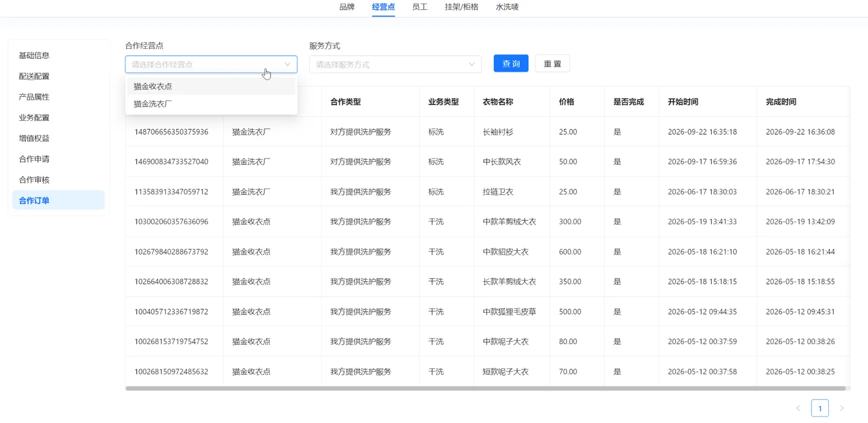The image size is (868, 423).
Task: Open the 挂架/柜格 tab
Action: point(462,7)
